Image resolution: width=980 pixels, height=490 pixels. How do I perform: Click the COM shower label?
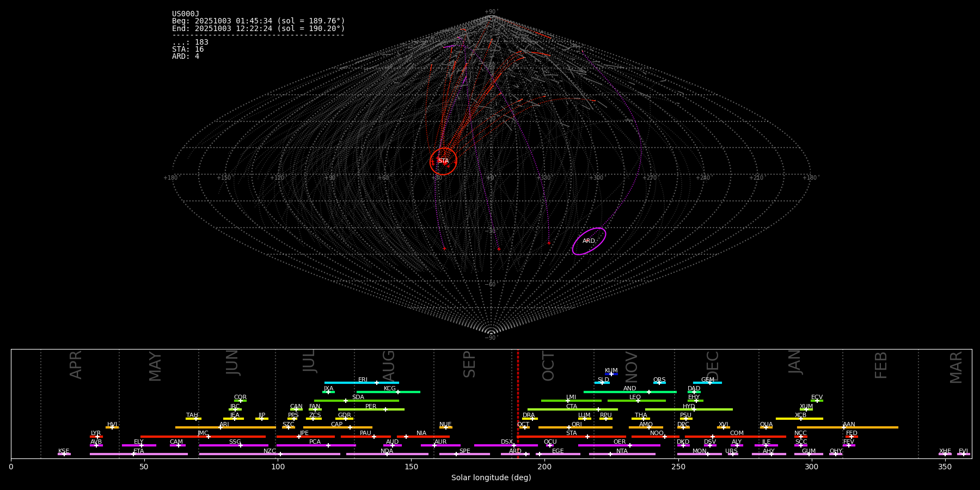tap(737, 433)
